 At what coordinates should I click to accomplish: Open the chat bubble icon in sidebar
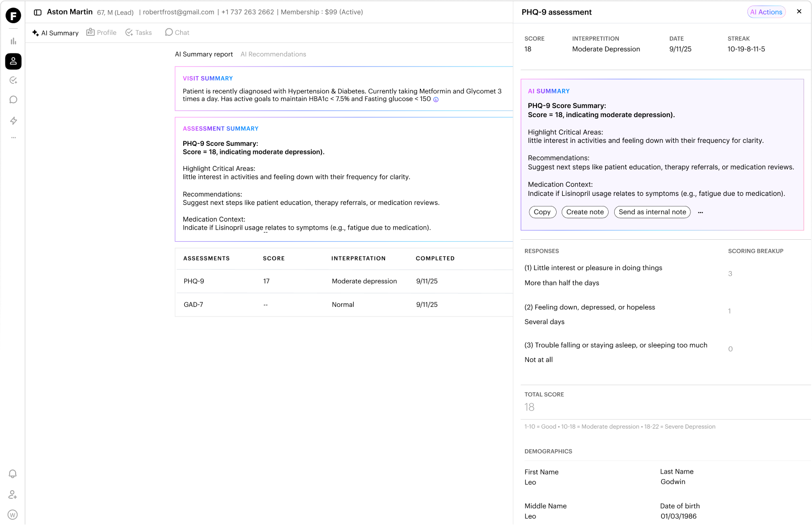[13, 99]
